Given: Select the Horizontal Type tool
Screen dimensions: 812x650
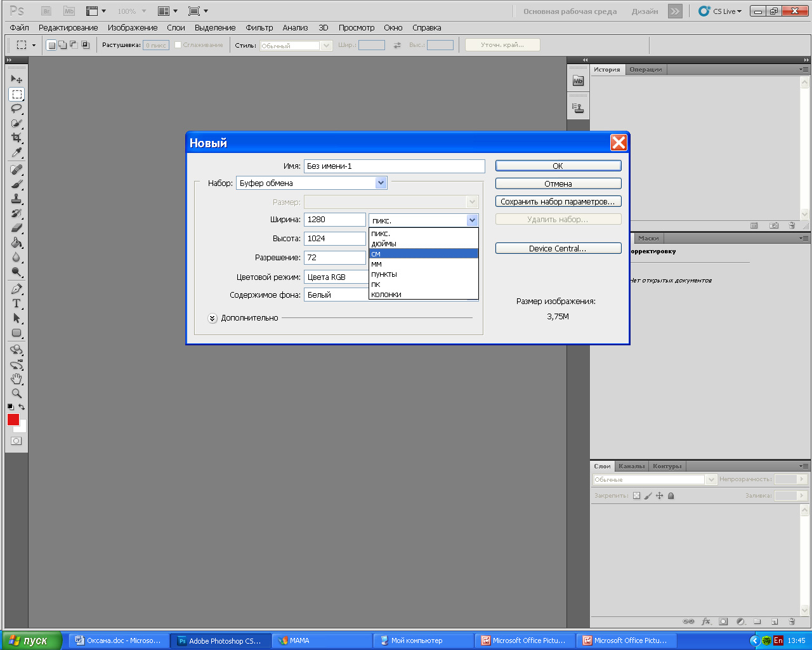Looking at the screenshot, I should 16,303.
